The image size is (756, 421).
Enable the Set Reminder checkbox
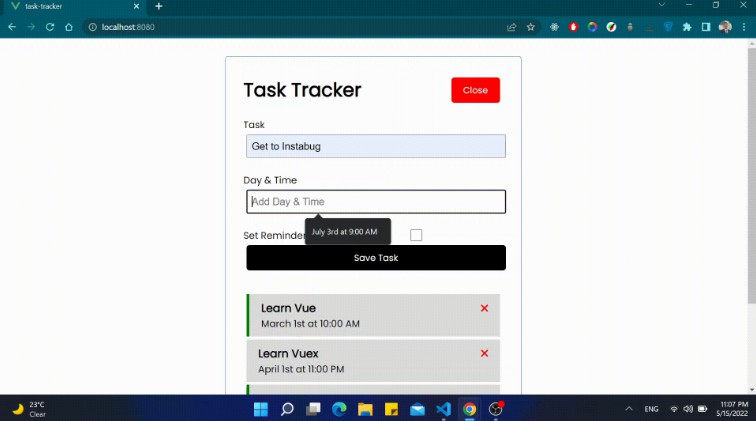coord(416,235)
